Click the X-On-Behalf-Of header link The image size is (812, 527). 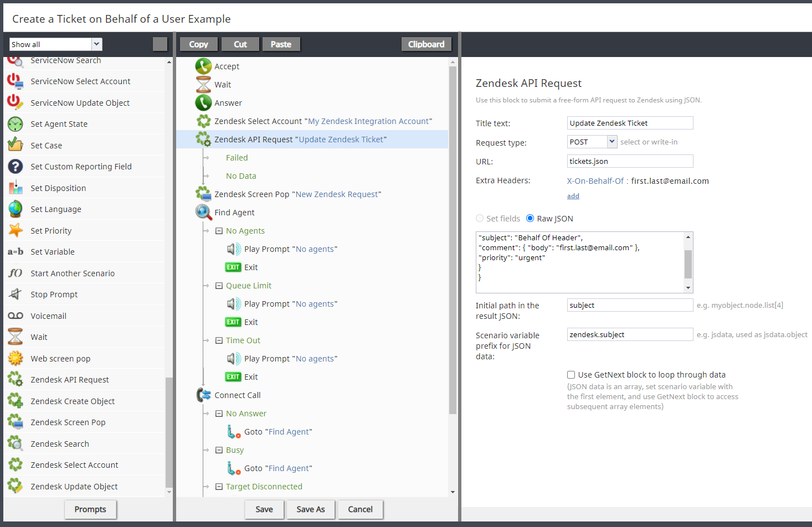pyautogui.click(x=595, y=181)
